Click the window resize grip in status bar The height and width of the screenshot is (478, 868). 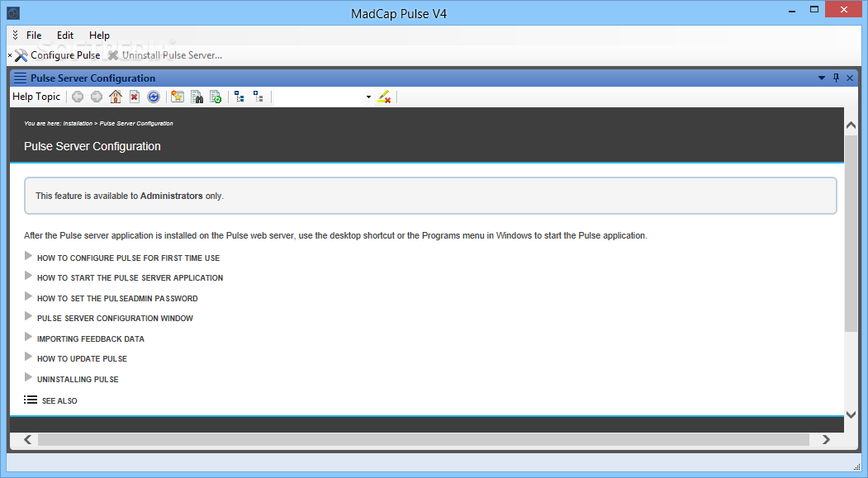click(857, 467)
